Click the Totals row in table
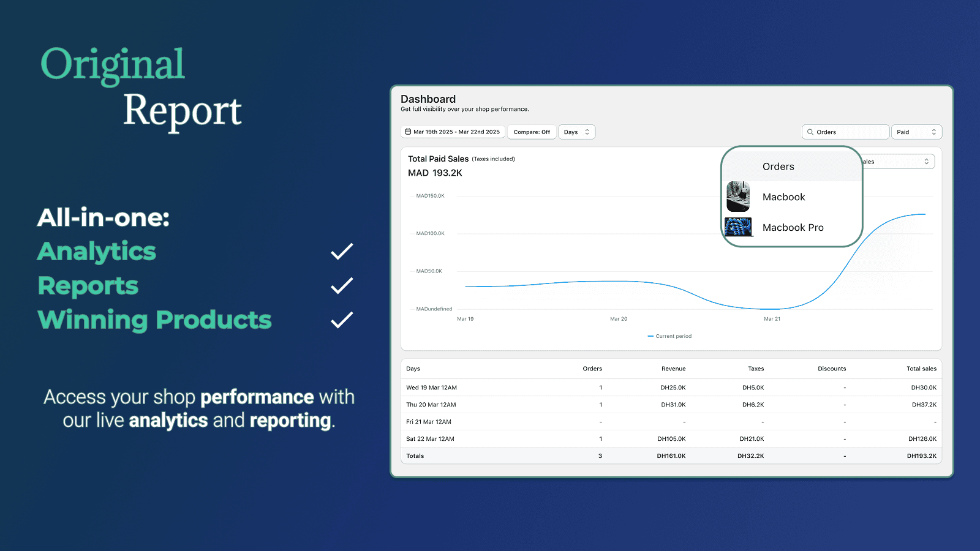Screen dimensions: 980x551 (415, 456)
